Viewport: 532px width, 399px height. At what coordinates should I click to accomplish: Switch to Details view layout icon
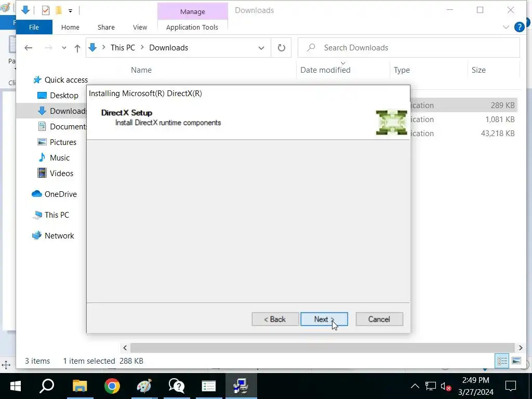(x=502, y=361)
